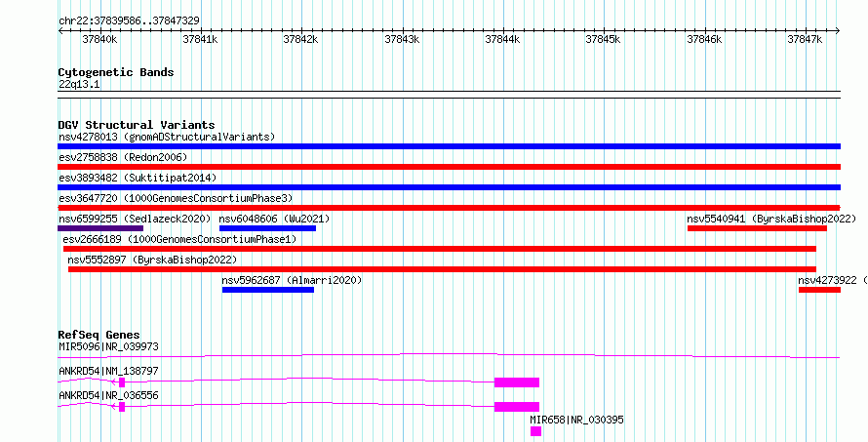Click the red bar under esv2666189
This screenshot has height=442, width=868.
[440, 249]
